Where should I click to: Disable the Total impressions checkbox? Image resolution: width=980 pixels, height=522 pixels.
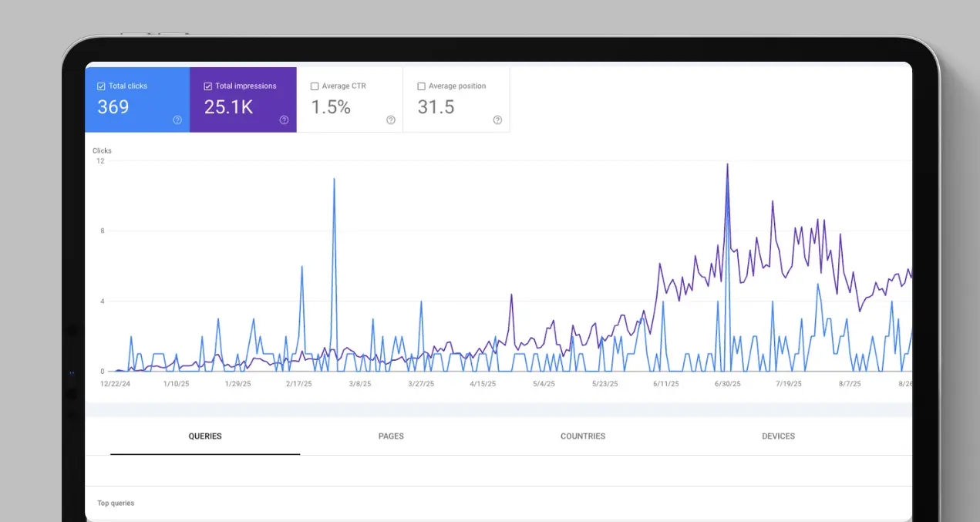pos(206,86)
